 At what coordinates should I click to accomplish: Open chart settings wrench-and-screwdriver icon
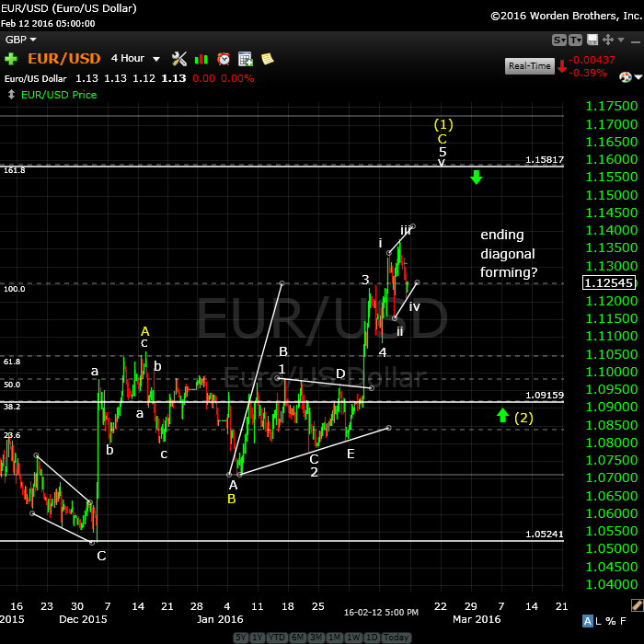[179, 59]
